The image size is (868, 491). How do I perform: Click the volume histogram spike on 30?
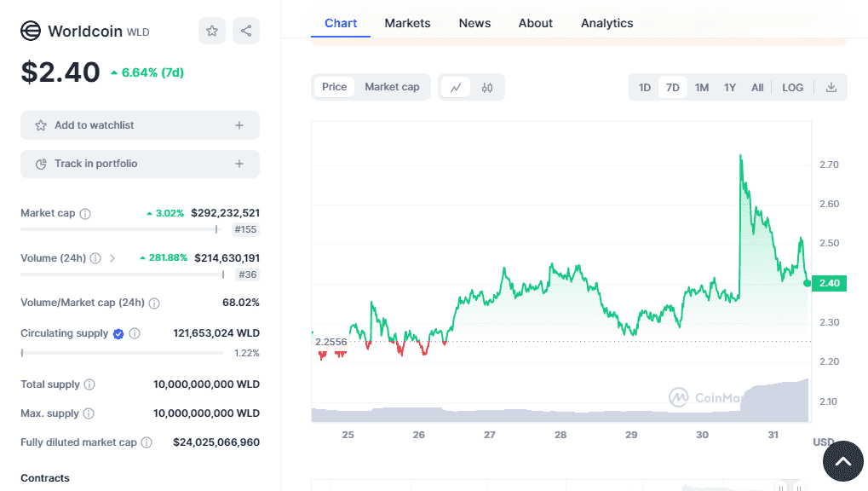(775, 401)
